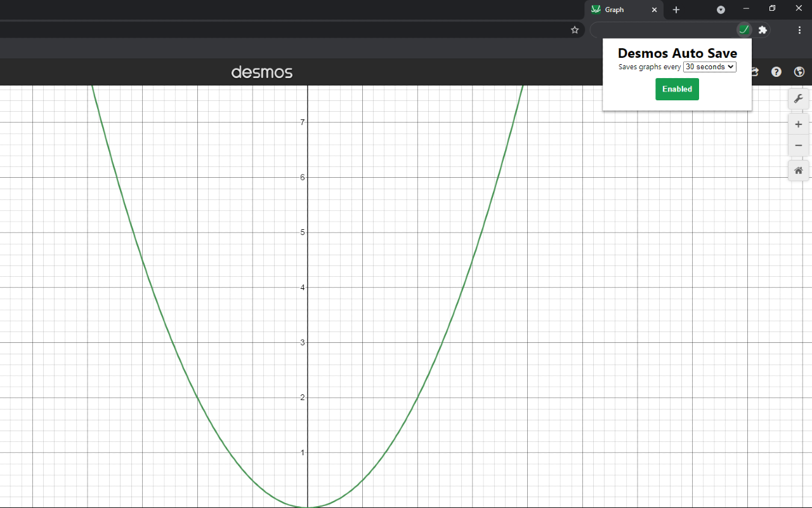Open the Desmos help menu
812x508 pixels.
pyautogui.click(x=776, y=72)
